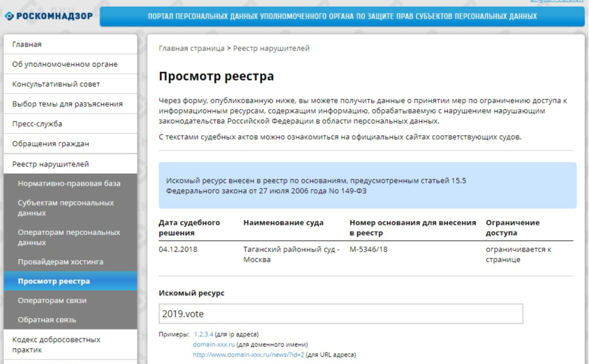Click the blue статья 15.5 notice box

pos(367,186)
